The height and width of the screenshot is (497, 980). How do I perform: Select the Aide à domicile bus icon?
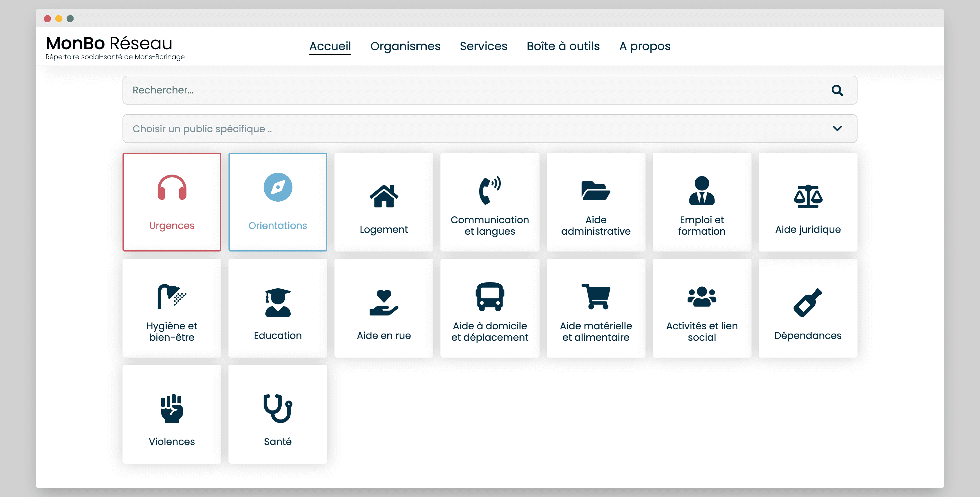490,296
